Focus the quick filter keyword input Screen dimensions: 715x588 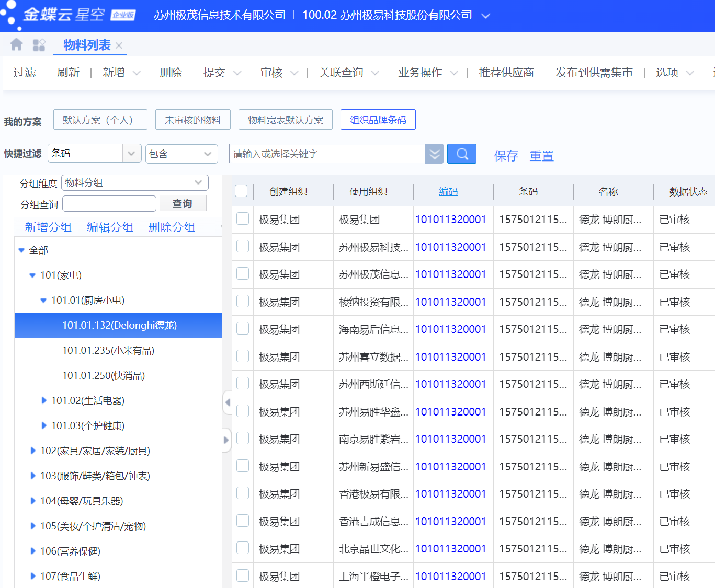327,154
